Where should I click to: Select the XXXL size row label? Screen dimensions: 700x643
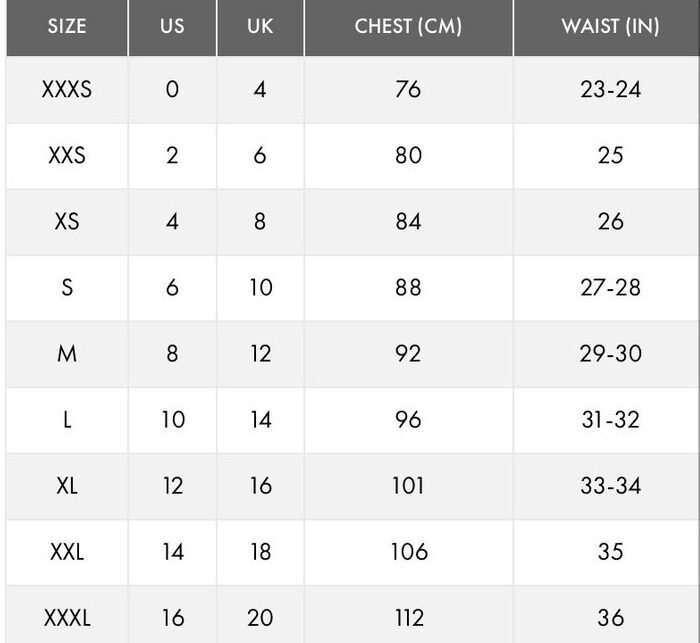(67, 618)
